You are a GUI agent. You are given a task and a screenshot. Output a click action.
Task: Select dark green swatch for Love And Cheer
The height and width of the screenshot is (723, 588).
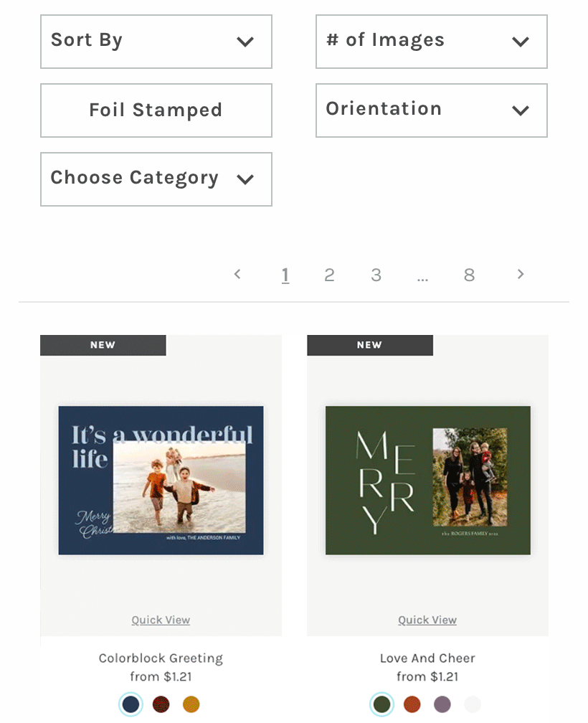pyautogui.click(x=382, y=704)
